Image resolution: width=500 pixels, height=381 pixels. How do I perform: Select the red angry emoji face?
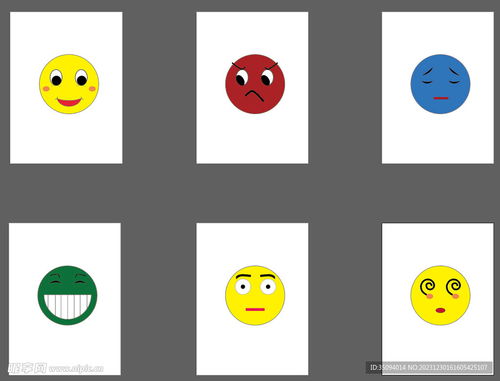[x=255, y=84]
